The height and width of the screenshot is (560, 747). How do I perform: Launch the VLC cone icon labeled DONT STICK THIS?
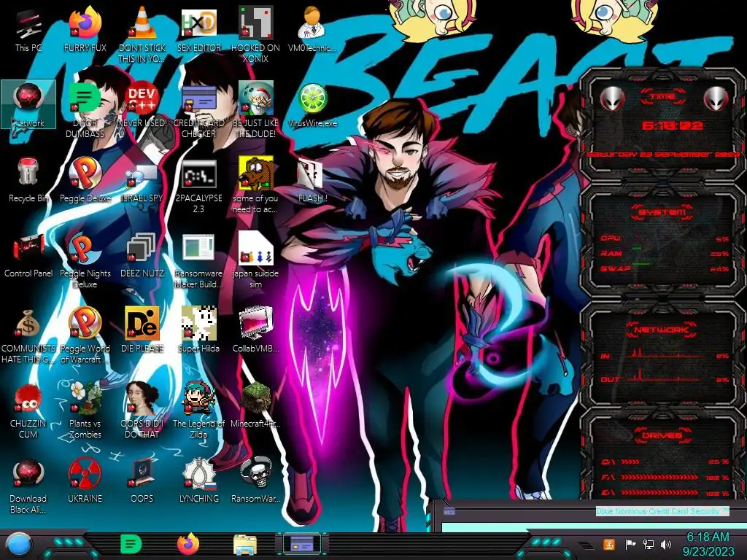point(142,34)
